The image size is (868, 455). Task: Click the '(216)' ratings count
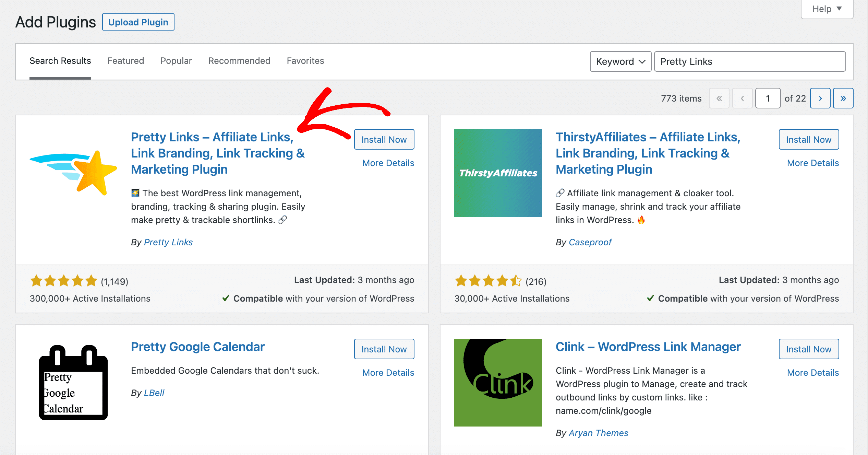tap(536, 282)
